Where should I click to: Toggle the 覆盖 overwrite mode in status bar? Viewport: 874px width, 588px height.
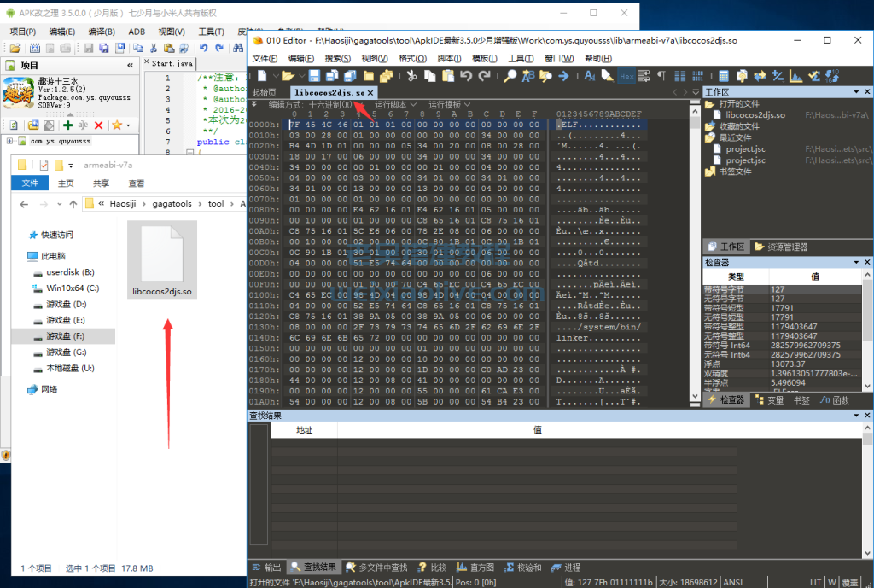click(x=849, y=582)
